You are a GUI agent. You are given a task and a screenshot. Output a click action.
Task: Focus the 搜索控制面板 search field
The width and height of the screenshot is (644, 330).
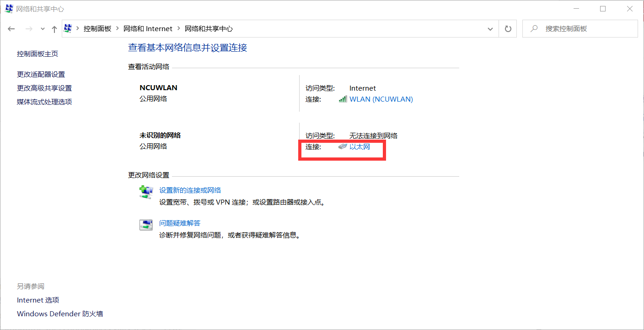pos(580,28)
